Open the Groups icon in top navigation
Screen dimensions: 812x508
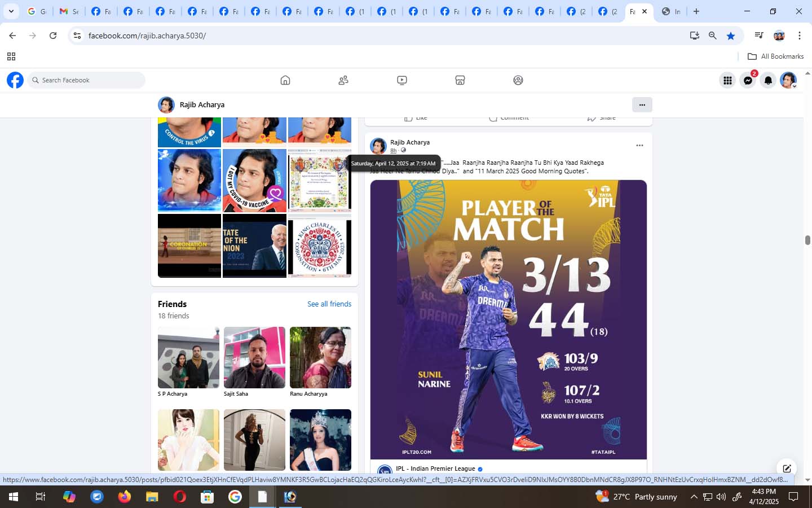tap(518, 80)
